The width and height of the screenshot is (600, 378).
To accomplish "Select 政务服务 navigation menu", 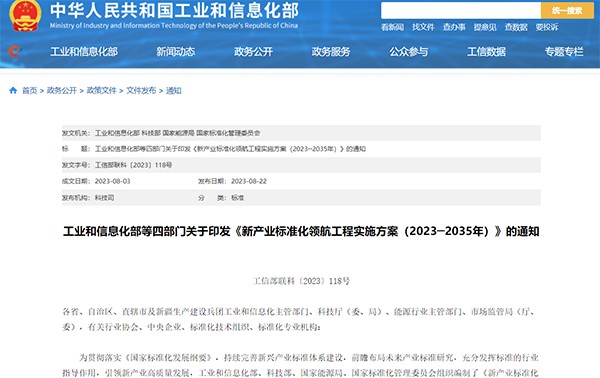I will tap(331, 52).
